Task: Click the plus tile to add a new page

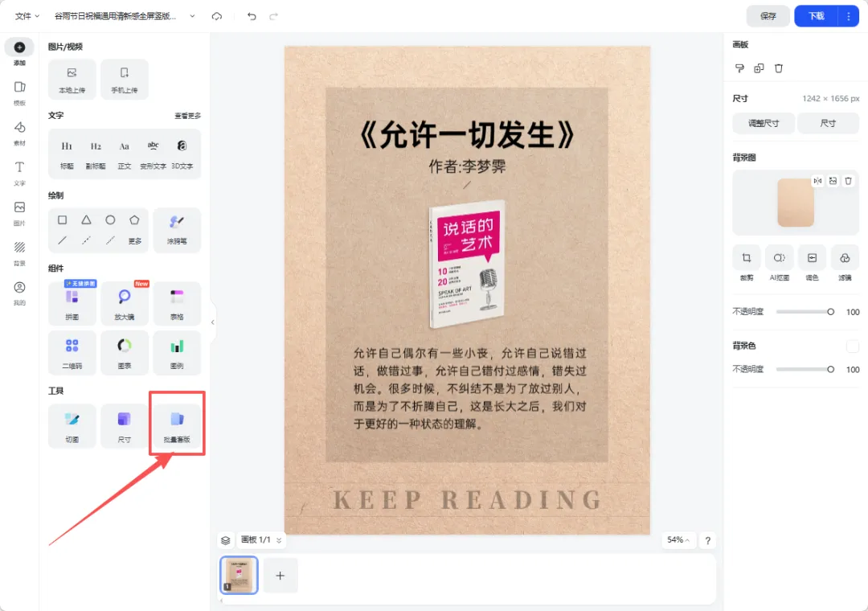Action: (280, 576)
